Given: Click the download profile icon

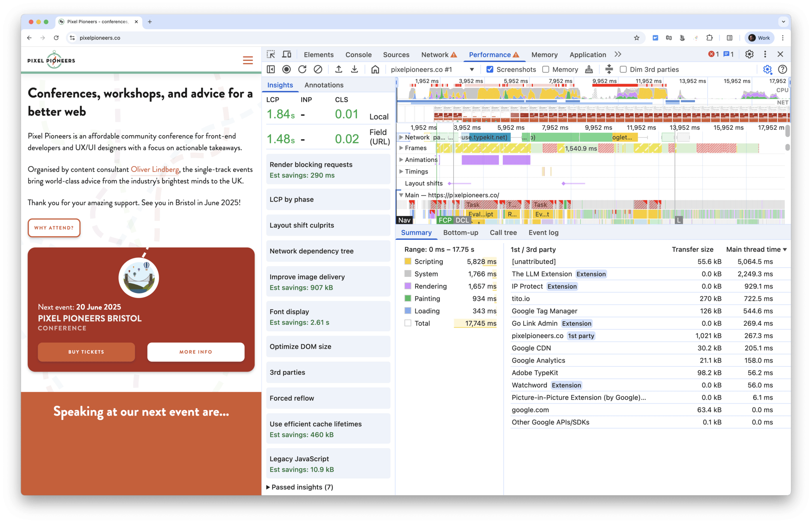Looking at the screenshot, I should point(354,69).
